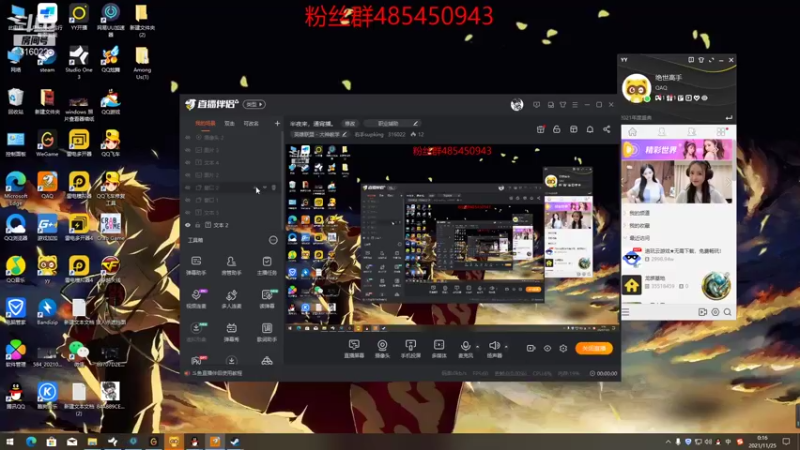Open 手机投屏 phone casting

pyautogui.click(x=411, y=349)
